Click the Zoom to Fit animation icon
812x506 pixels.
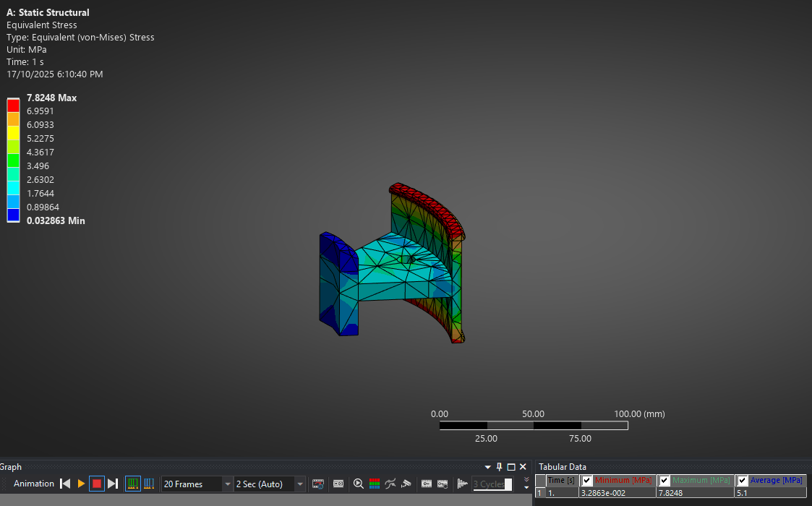(359, 484)
